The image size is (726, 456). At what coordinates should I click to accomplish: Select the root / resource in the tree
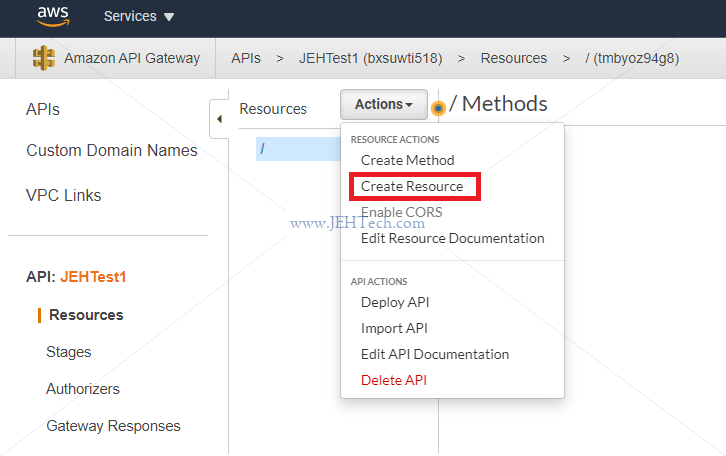[x=298, y=149]
